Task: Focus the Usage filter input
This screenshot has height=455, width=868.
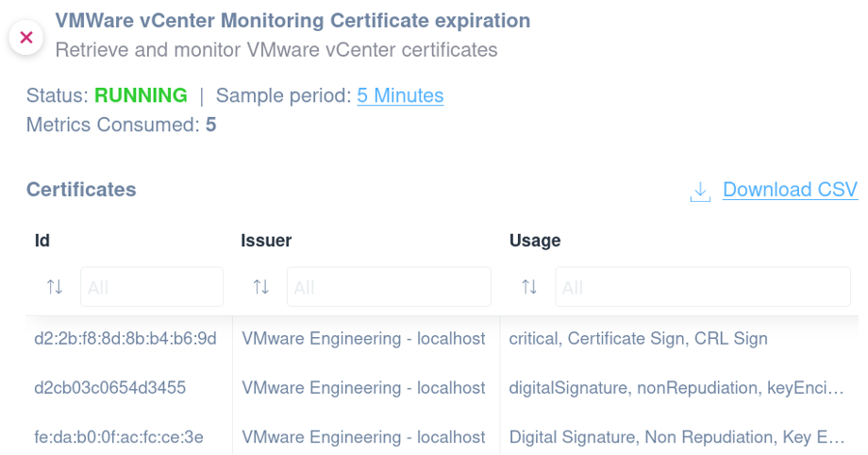Action: pyautogui.click(x=703, y=287)
